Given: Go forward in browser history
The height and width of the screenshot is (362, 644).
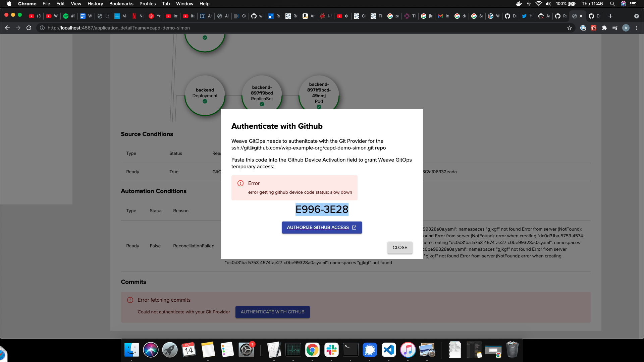Looking at the screenshot, I should [18, 28].
